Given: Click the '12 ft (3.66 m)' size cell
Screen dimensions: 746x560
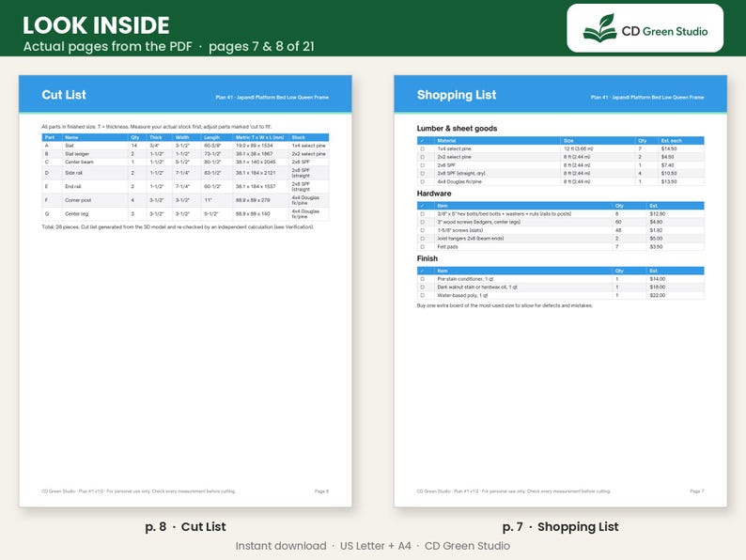Looking at the screenshot, I should [x=578, y=148].
